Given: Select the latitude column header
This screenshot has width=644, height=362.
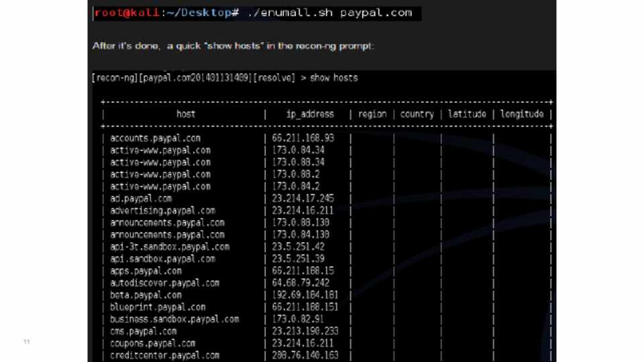Looking at the screenshot, I should click(467, 114).
